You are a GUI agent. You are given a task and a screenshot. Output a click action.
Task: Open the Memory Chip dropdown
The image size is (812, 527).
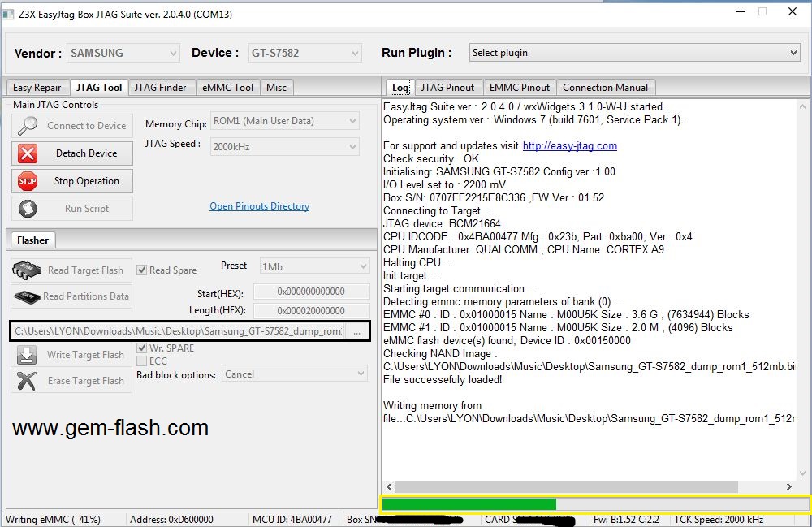tap(285, 121)
